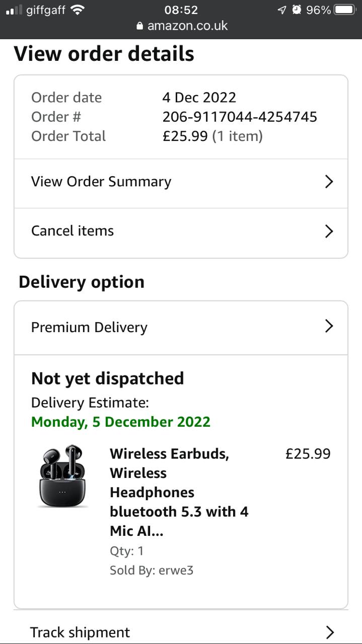The image size is (362, 644).
Task: Tap the Premium Delivery chevron arrow
Action: [x=329, y=327]
